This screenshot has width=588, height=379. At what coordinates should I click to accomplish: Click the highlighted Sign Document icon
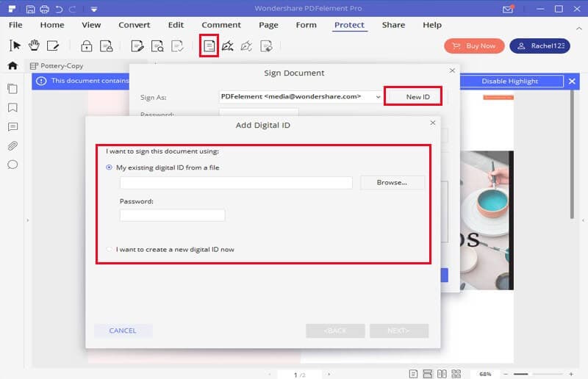(209, 46)
